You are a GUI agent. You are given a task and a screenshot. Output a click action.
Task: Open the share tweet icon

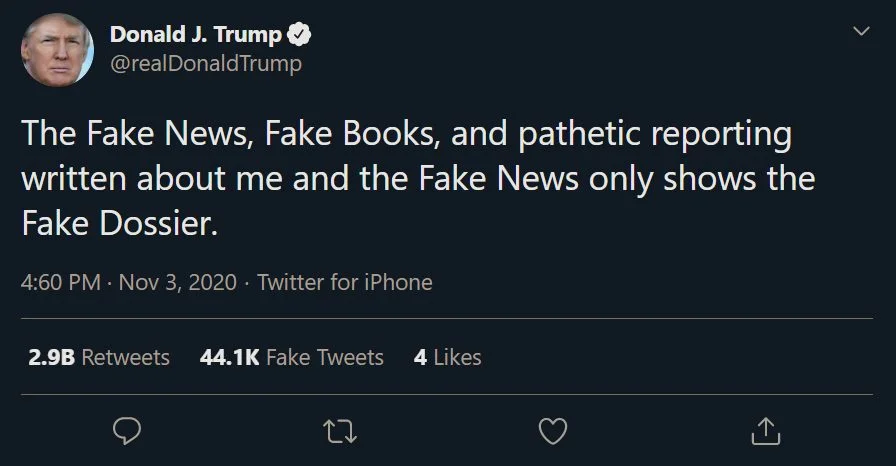765,430
